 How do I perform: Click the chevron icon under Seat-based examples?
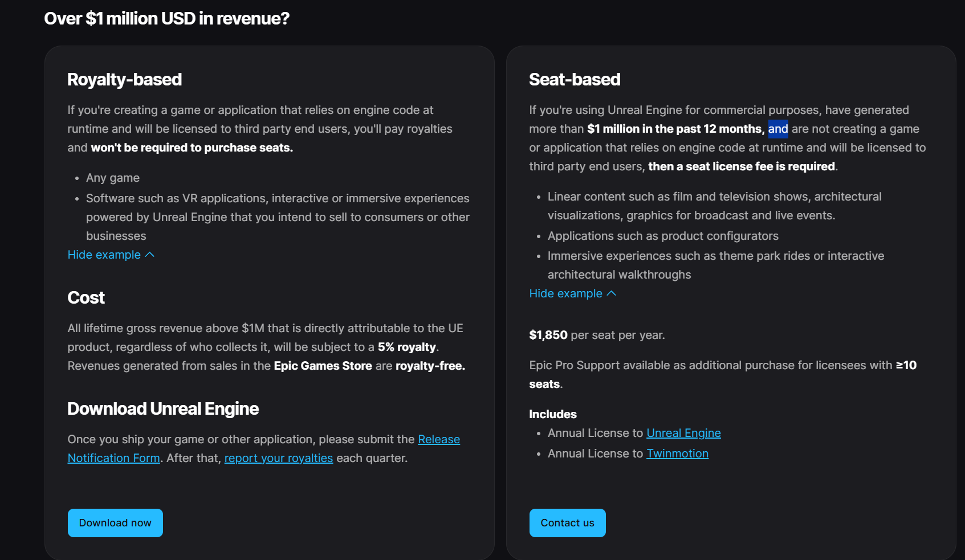pyautogui.click(x=612, y=293)
